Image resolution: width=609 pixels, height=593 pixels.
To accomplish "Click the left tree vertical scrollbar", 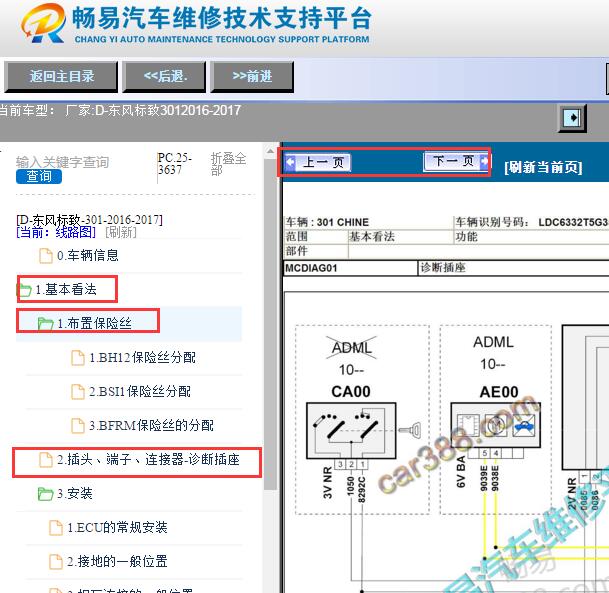I will coord(270,322).
